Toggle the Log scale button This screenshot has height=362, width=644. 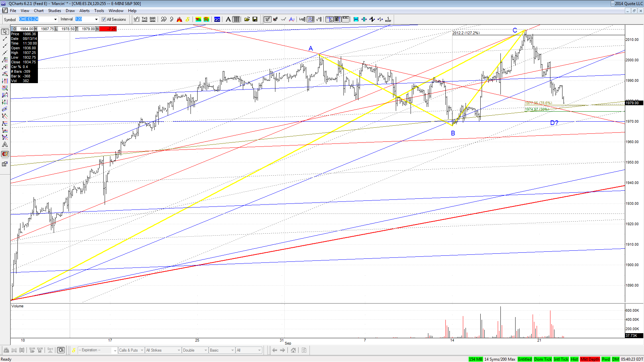coord(302,19)
